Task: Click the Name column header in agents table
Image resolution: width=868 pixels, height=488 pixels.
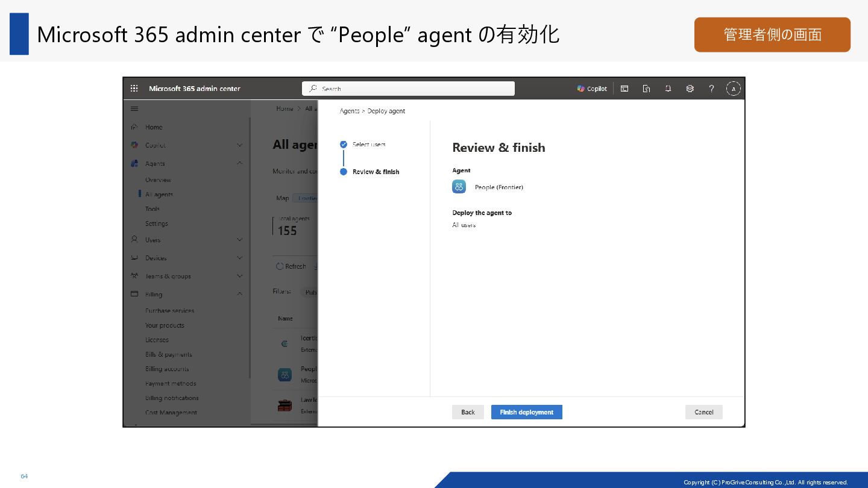Action: click(x=285, y=318)
